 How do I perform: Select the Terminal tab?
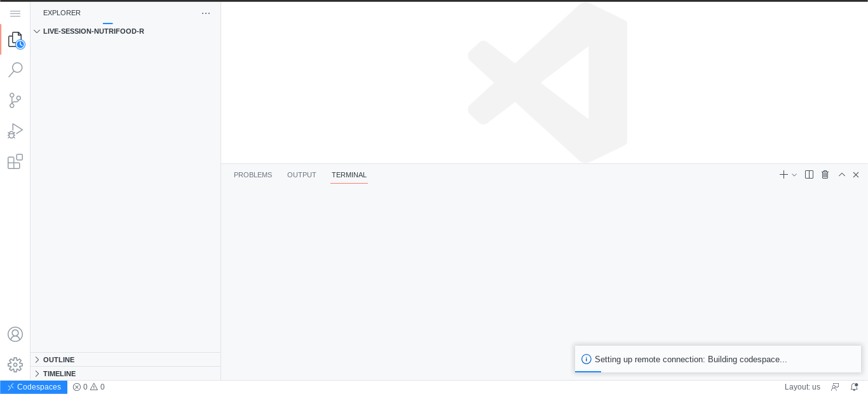pyautogui.click(x=349, y=175)
